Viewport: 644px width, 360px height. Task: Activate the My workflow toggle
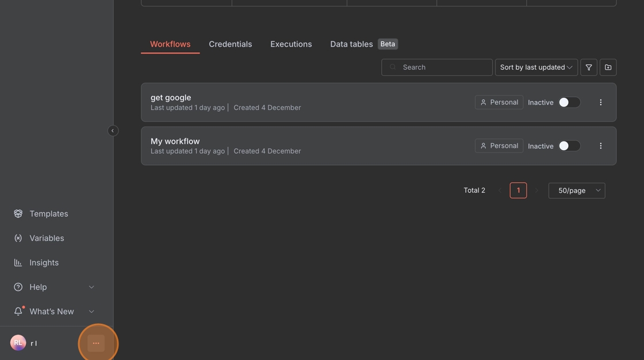pos(569,146)
